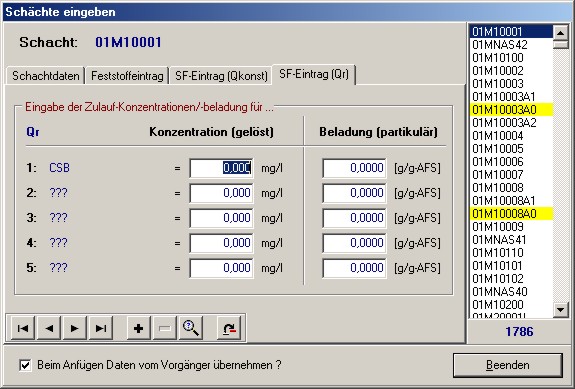
Task: Select list entry 01M10008
Action: pos(511,187)
